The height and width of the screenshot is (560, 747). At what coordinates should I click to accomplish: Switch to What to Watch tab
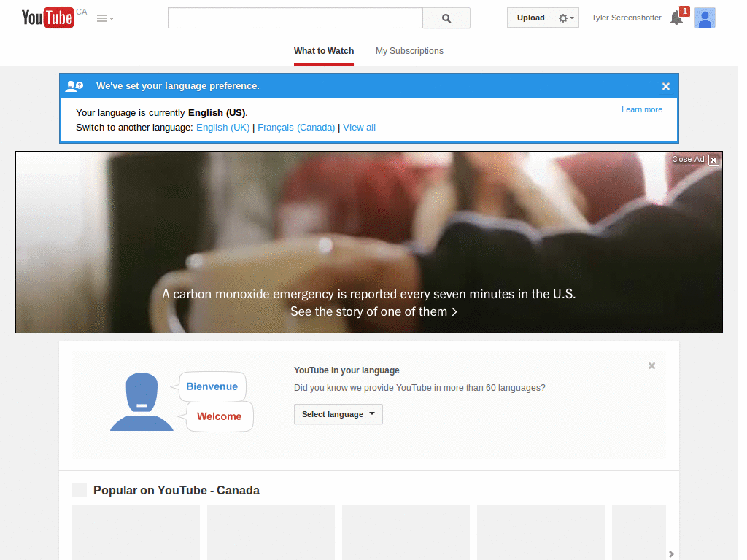pos(323,51)
